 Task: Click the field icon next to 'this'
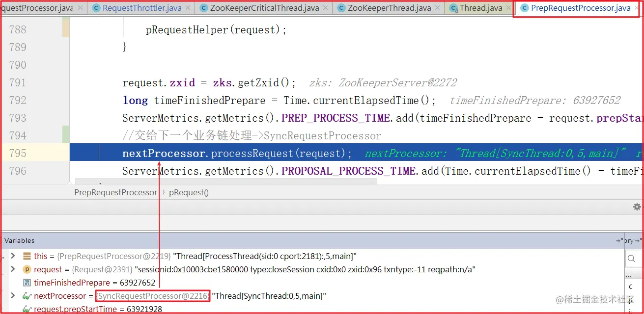pos(27,256)
